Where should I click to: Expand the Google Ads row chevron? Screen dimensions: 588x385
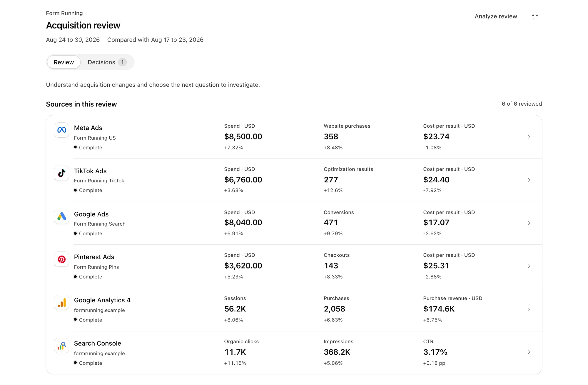pos(529,223)
